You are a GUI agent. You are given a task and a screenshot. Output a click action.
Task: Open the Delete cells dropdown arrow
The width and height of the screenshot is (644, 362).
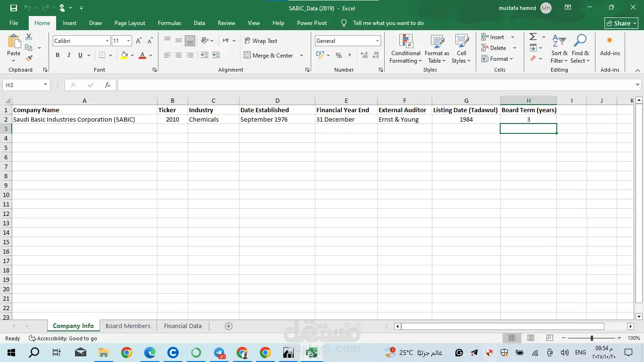pos(514,48)
